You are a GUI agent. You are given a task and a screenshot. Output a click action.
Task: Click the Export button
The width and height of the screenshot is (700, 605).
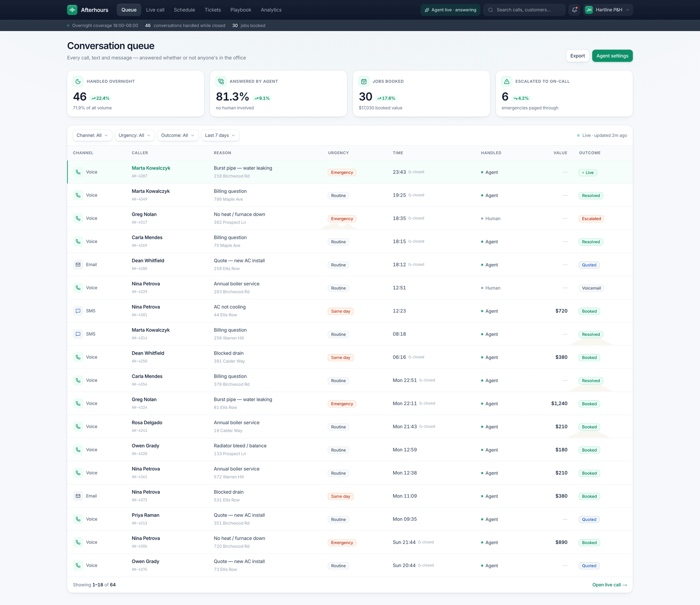[x=577, y=56]
